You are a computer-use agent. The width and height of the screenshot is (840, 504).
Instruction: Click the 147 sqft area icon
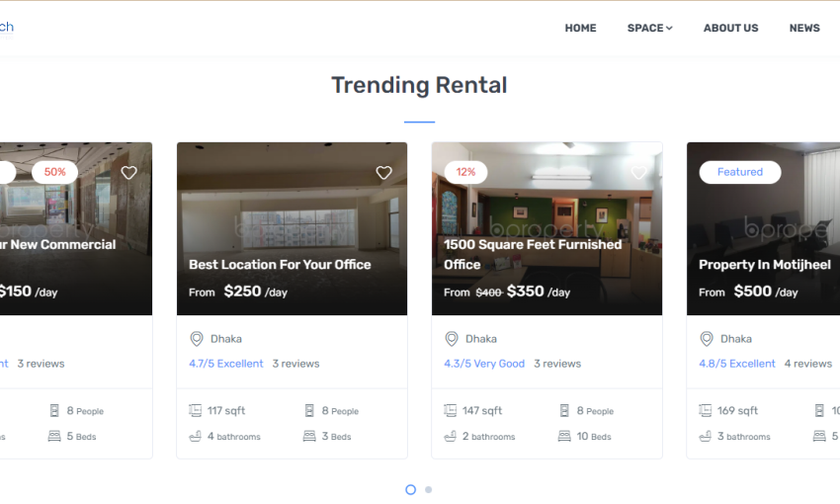451,410
